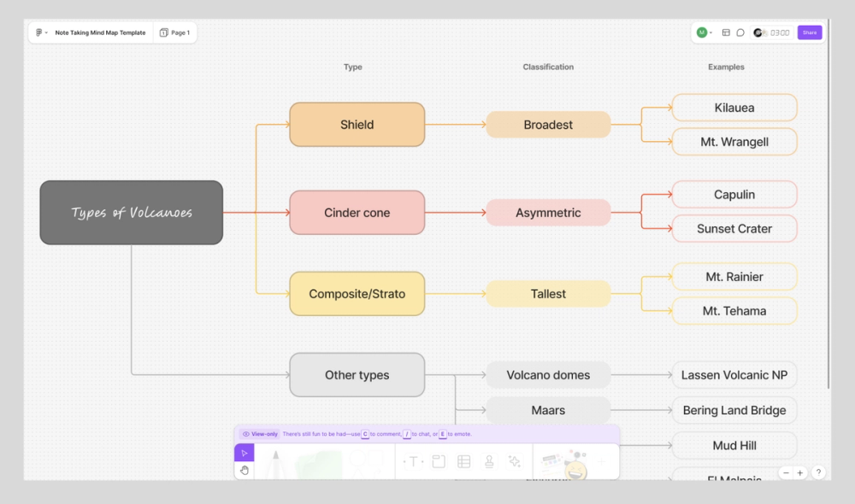Viewport: 855px width, 504px height.
Task: Open the comments bubble near Share
Action: (740, 32)
